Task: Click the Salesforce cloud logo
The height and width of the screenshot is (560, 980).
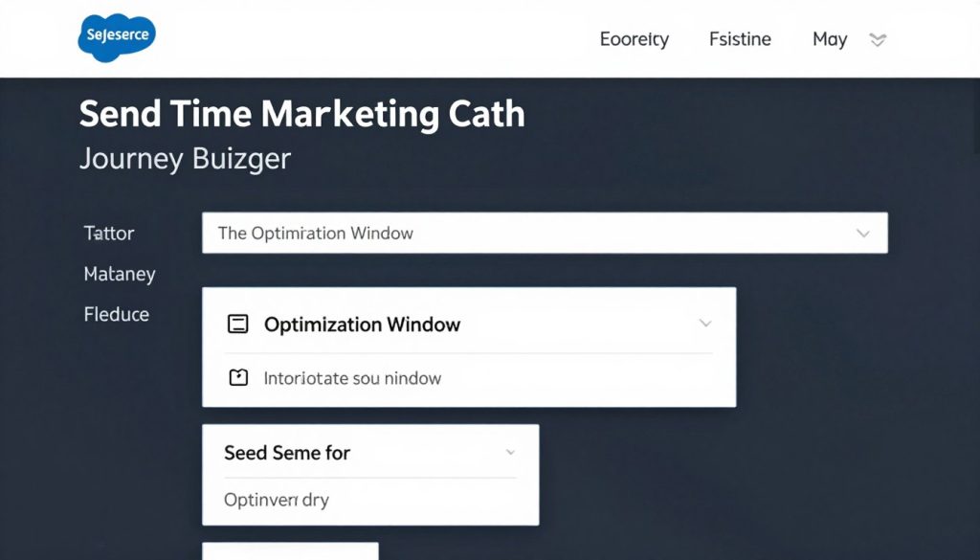Action: 116,36
